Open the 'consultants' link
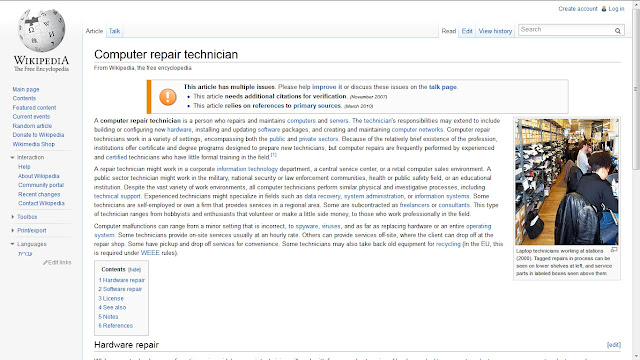The image size is (640, 360). (454, 205)
